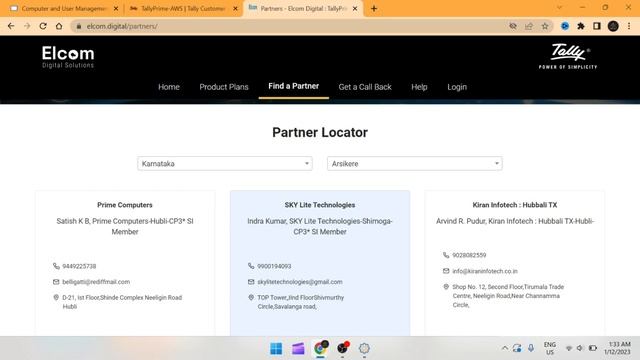The image size is (640, 360).
Task: Show hidden system tray icons chevron
Action: coord(505,348)
